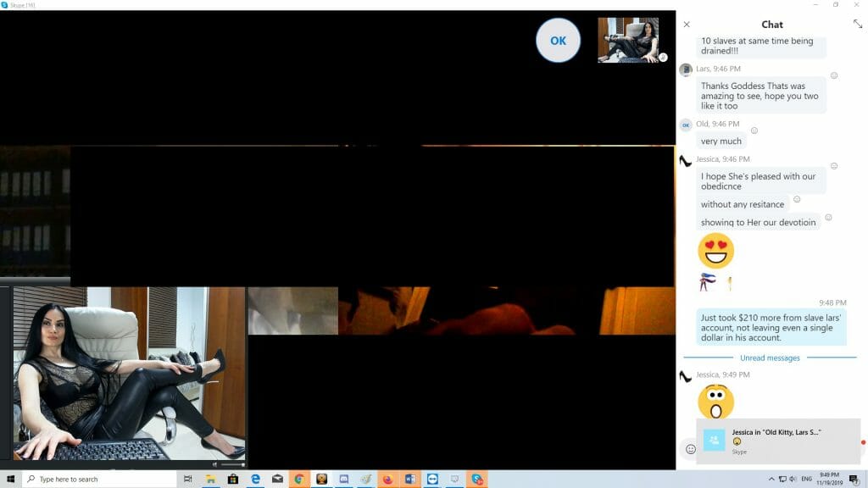Open the emoji picker in message box
Image resolution: width=868 pixels, height=488 pixels.
tap(691, 449)
